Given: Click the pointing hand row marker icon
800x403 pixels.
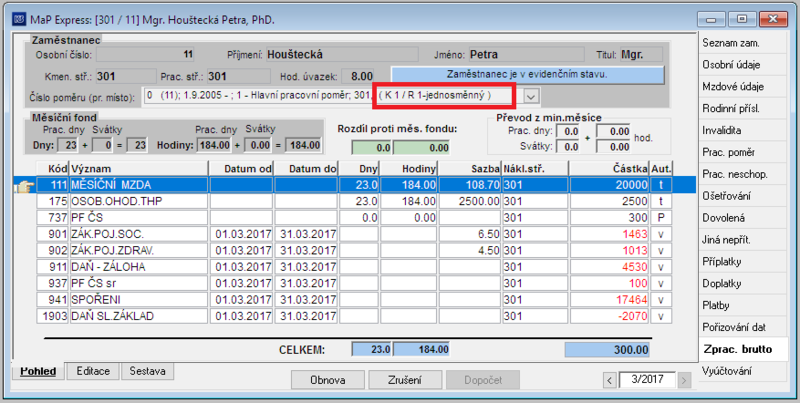Looking at the screenshot, I should (x=25, y=186).
